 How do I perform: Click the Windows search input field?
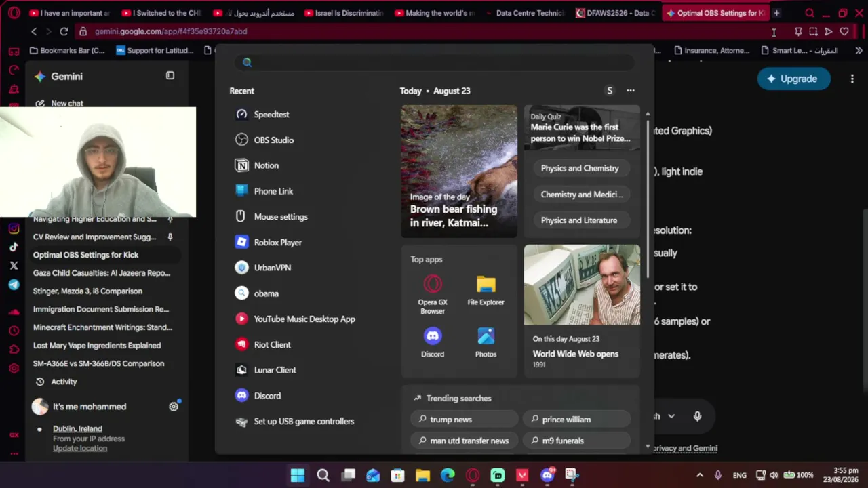(435, 62)
